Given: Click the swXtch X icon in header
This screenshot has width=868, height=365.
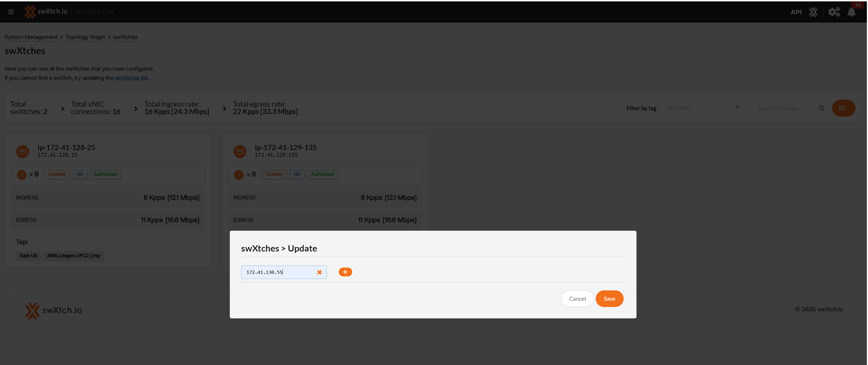Looking at the screenshot, I should click(813, 12).
